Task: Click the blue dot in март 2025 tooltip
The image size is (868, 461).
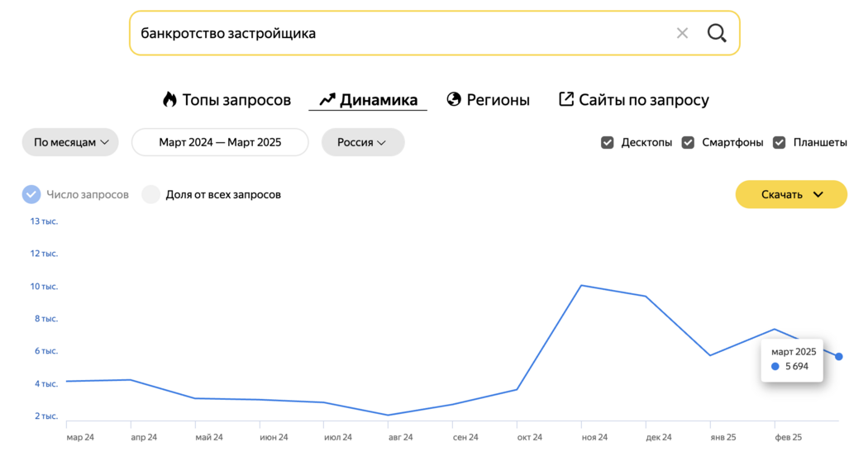Action: click(775, 366)
